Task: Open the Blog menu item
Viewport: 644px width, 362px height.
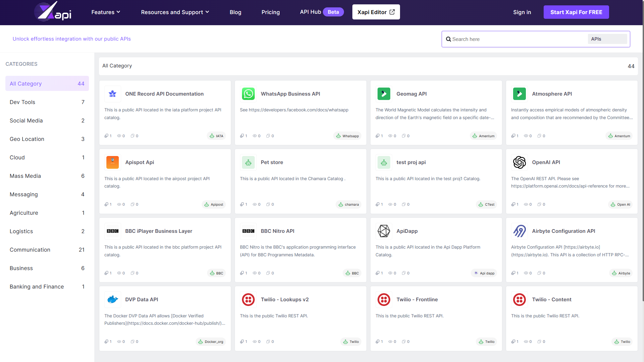Action: click(x=235, y=12)
